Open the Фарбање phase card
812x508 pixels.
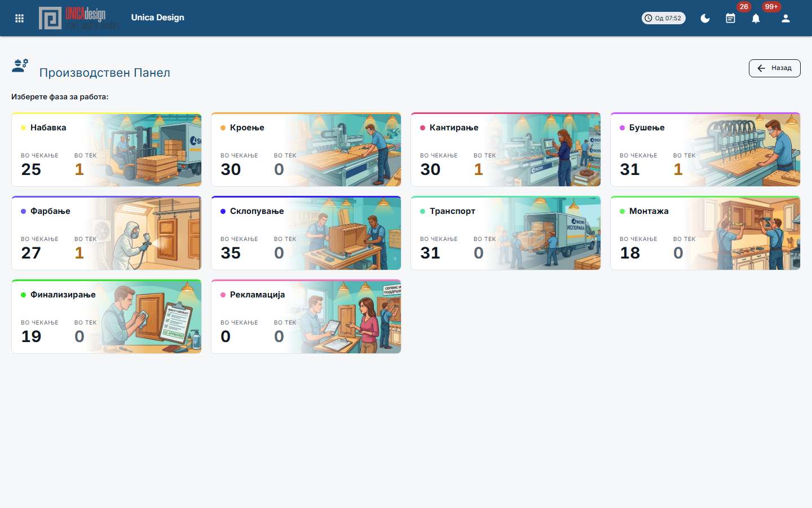107,233
